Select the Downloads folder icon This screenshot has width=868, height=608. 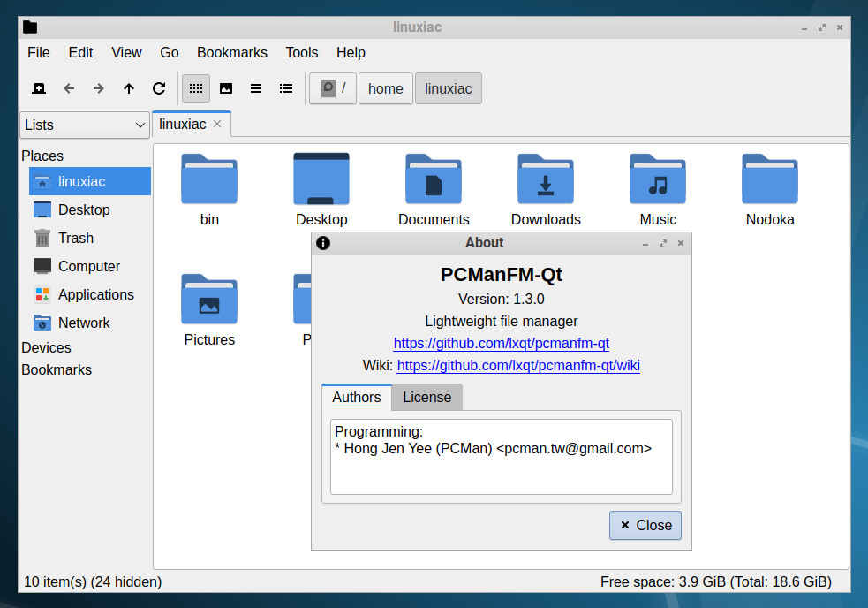pyautogui.click(x=546, y=179)
